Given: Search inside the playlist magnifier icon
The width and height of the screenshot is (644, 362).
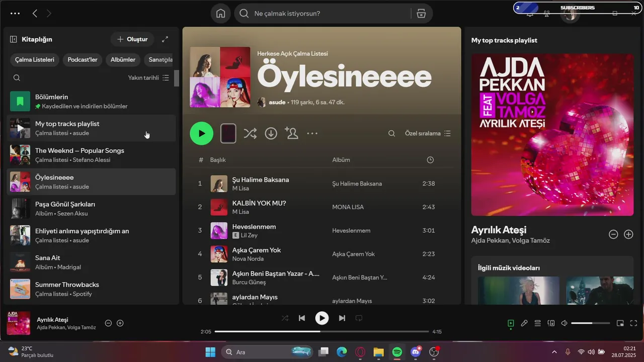Looking at the screenshot, I should (x=391, y=133).
